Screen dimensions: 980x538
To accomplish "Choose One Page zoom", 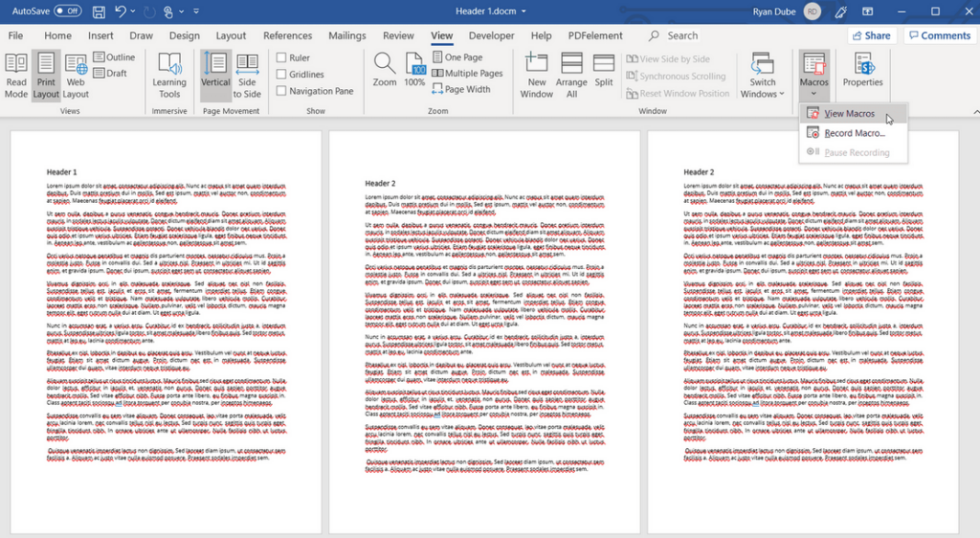I will tap(458, 56).
